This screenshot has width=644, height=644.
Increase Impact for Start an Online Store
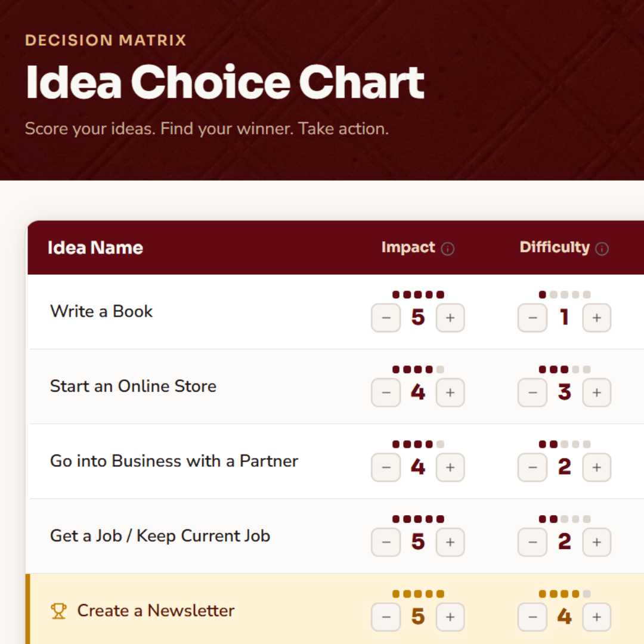coord(450,392)
